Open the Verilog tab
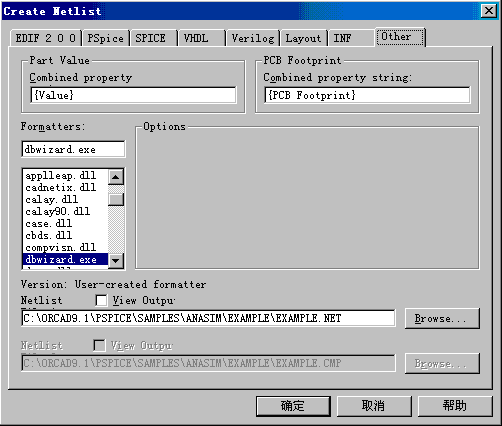This screenshot has height=426, width=502. tap(253, 38)
